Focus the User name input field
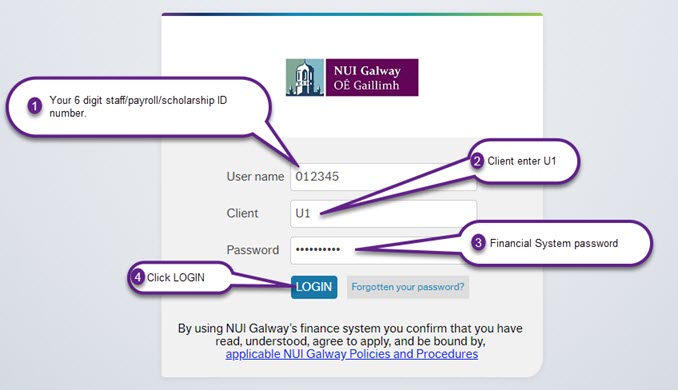The image size is (678, 390). (x=384, y=176)
